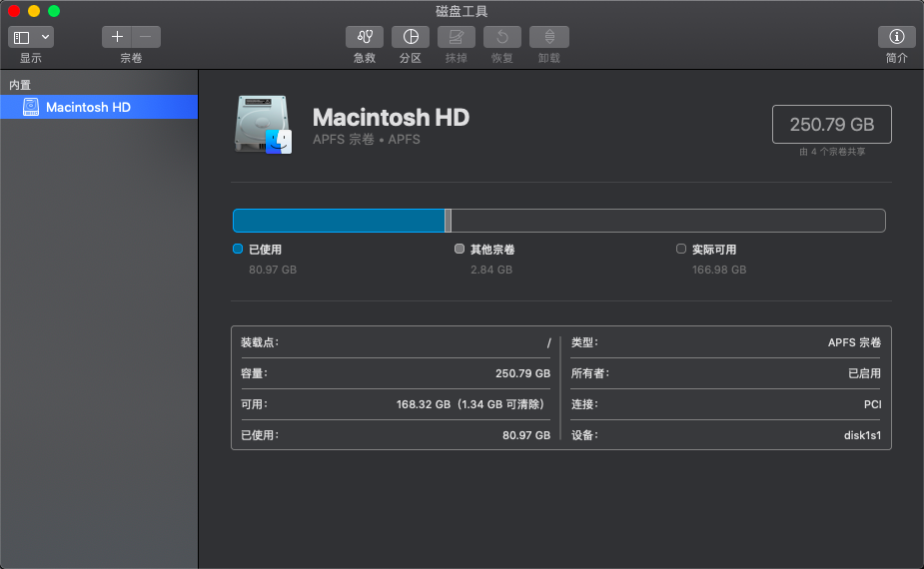Click the 2.84 GB other volumes value
Viewport: 924px width, 569px height.
pos(491,270)
